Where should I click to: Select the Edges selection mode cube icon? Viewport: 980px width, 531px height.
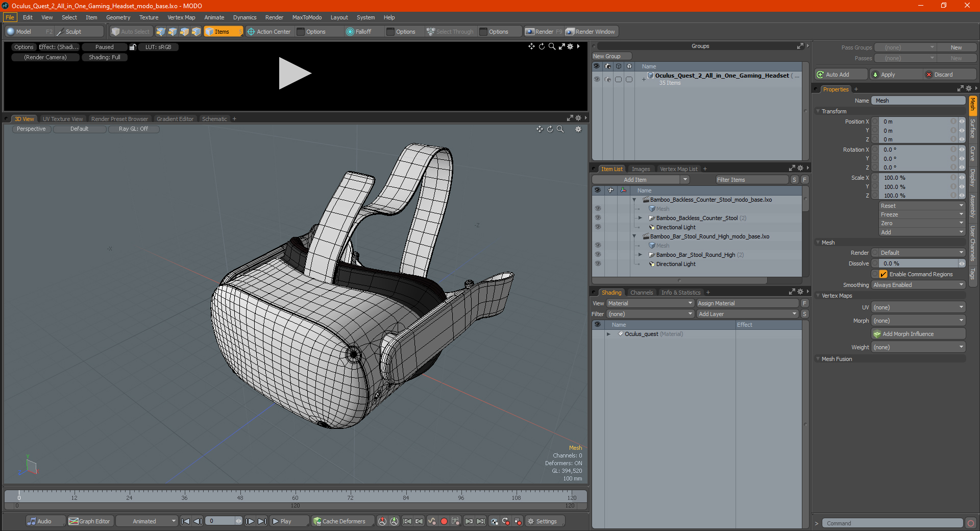point(173,32)
